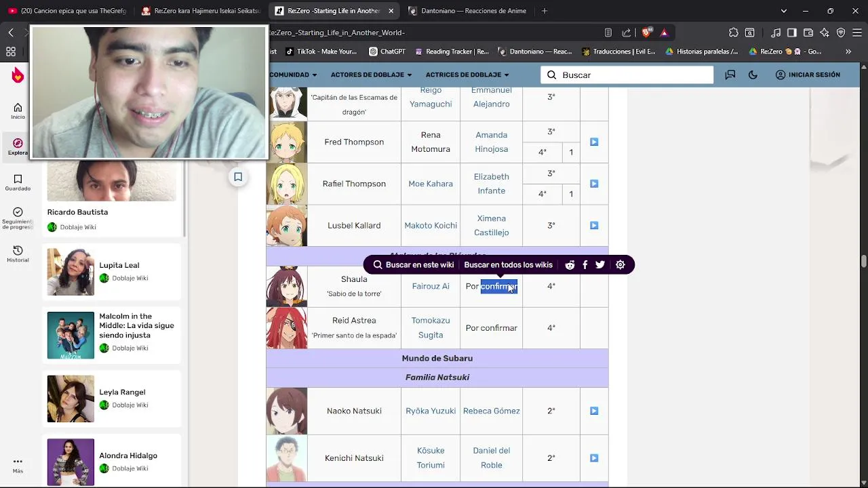The width and height of the screenshot is (868, 488).
Task: Open Alondra Hidalgo recommended card
Action: click(112, 462)
